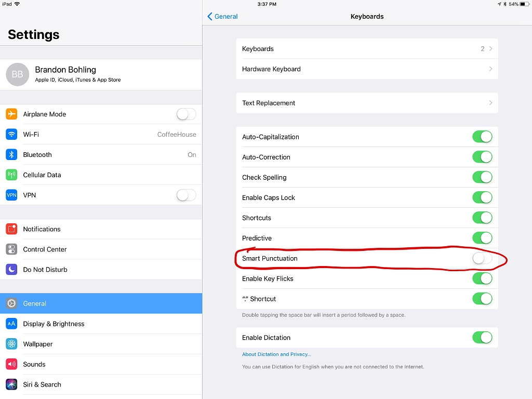Image resolution: width=532 pixels, height=399 pixels.
Task: Turn on Airplane Mode switch
Action: pos(186,114)
